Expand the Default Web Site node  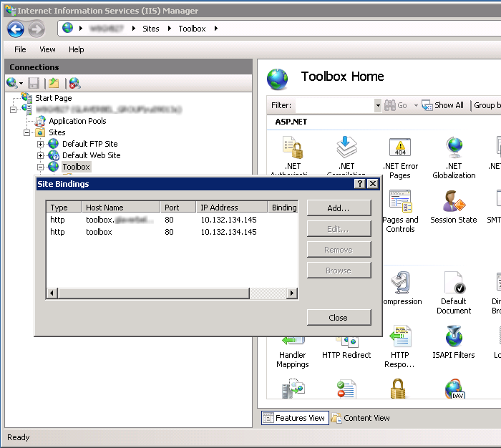[41, 155]
